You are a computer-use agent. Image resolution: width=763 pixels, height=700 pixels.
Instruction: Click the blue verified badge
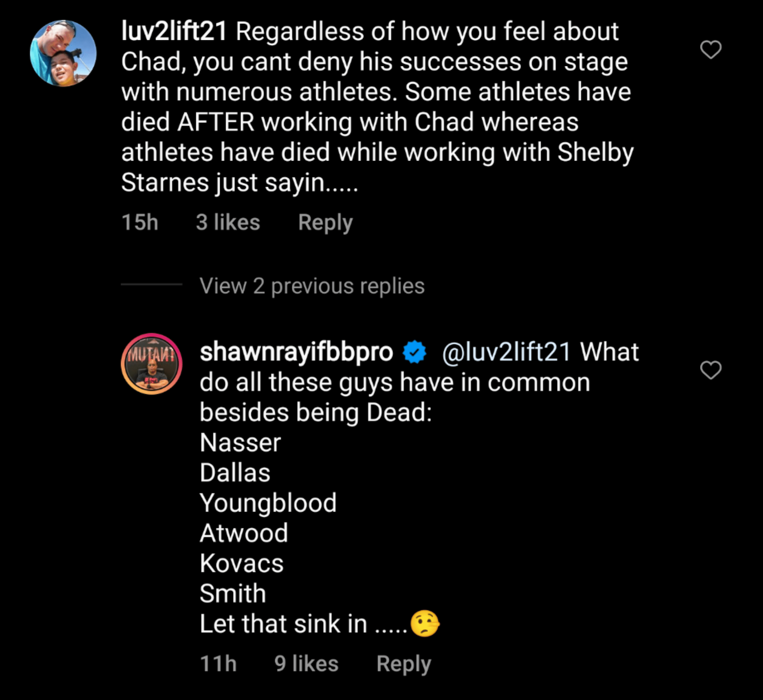pos(415,352)
